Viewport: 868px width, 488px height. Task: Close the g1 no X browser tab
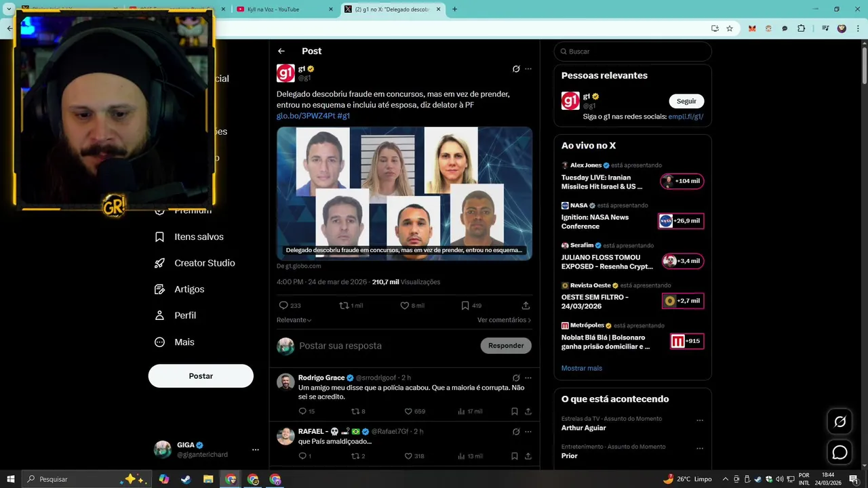(x=439, y=9)
